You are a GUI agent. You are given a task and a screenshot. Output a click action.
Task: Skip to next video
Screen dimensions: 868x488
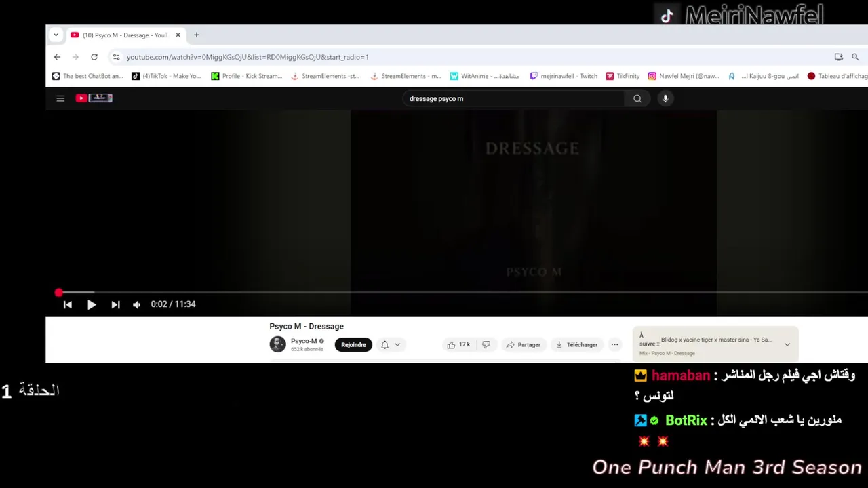[x=115, y=304]
